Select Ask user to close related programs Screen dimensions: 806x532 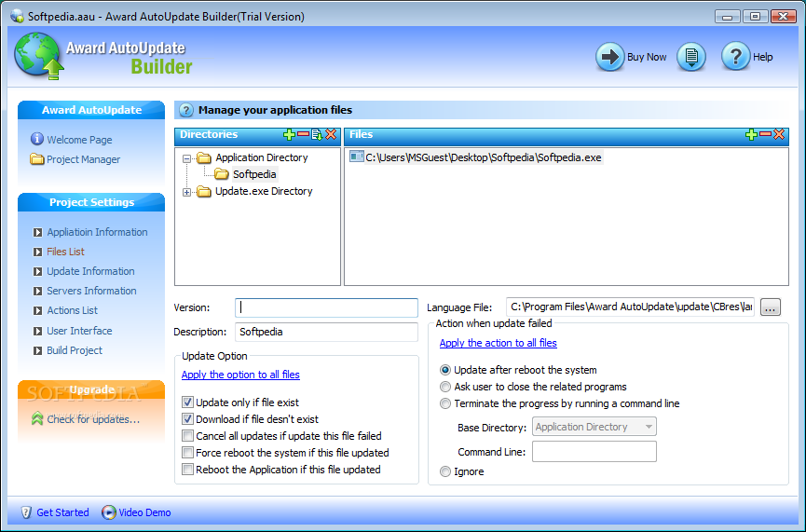(445, 387)
